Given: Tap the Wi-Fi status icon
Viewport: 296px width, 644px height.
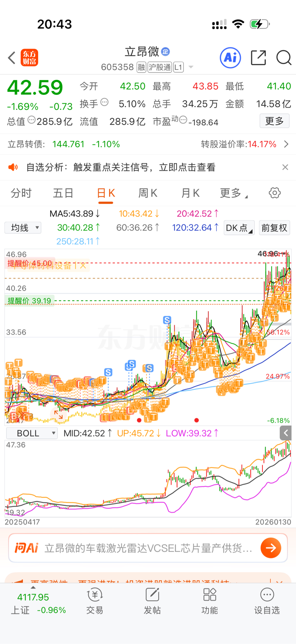Looking at the screenshot, I should click(238, 24).
